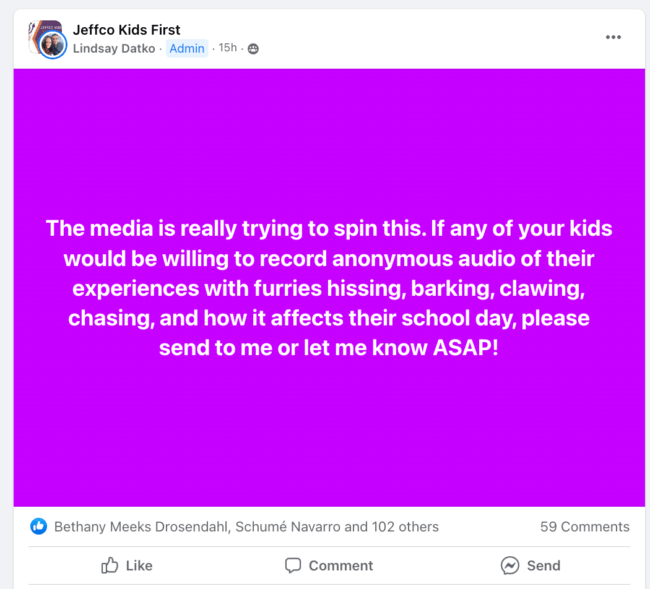The image size is (650, 589).
Task: Open the 15h timestamp permalink
Action: point(228,48)
